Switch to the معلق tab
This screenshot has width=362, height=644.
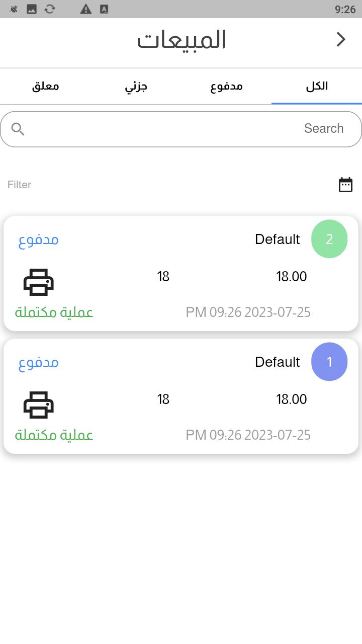click(45, 86)
